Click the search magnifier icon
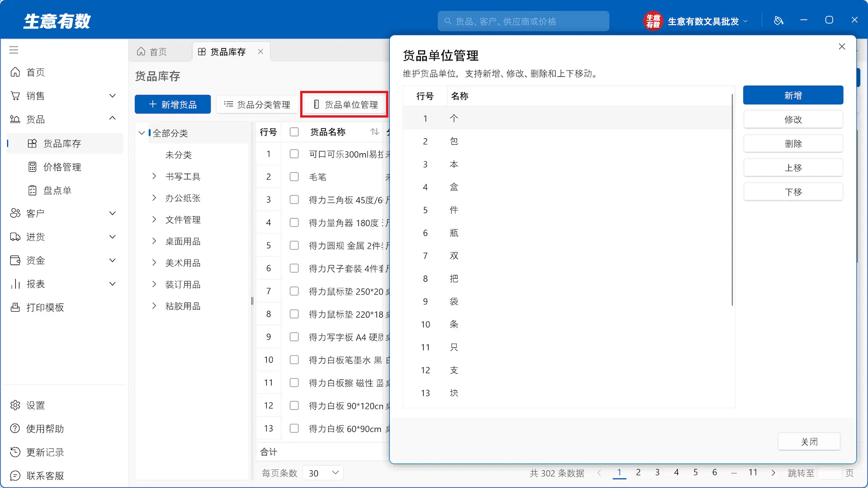Screen dimensions: 868x488 (448, 21)
